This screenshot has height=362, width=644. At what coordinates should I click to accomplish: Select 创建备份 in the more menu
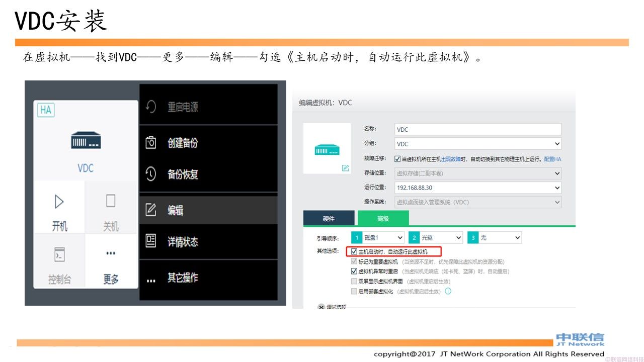[208, 142]
